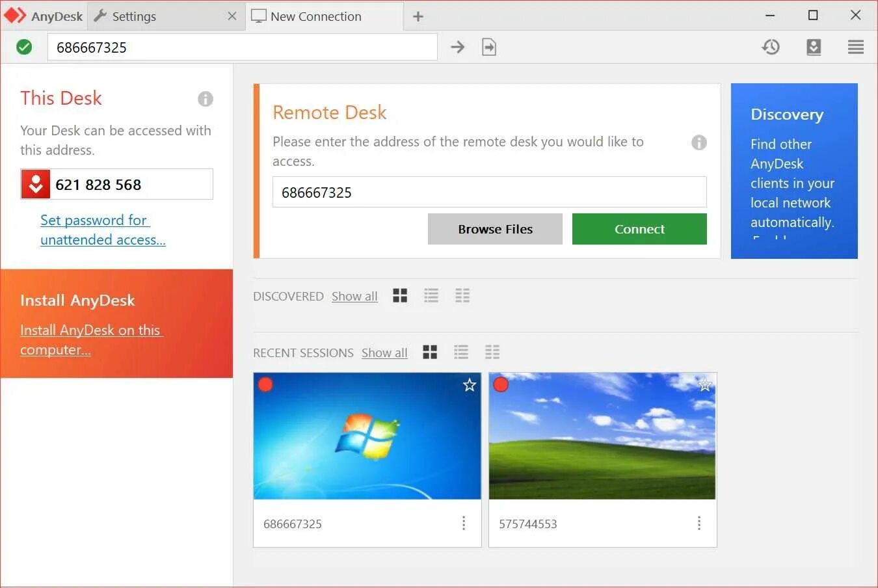Open the 686667325 session thumbnail

tap(367, 436)
